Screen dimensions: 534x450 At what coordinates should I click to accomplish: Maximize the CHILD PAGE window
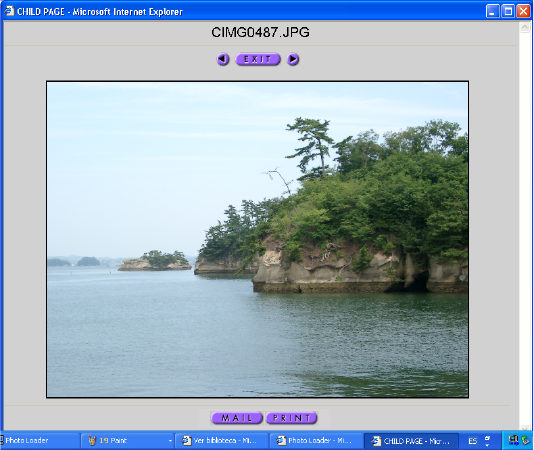pos(508,11)
